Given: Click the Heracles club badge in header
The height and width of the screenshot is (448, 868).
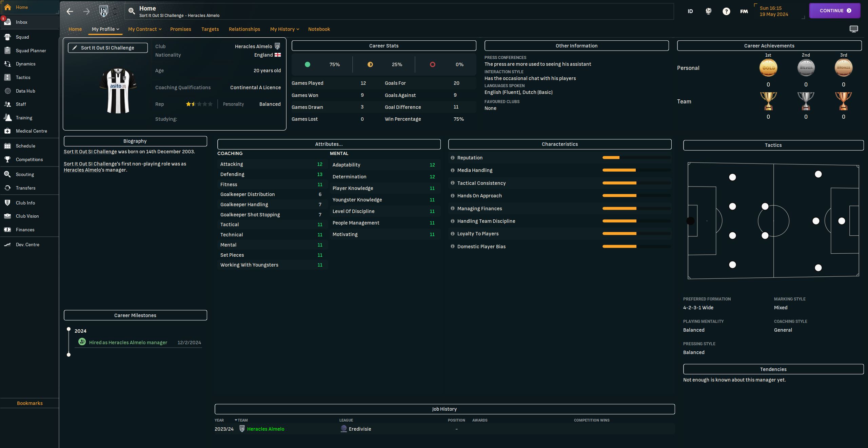Looking at the screenshot, I should click(104, 11).
